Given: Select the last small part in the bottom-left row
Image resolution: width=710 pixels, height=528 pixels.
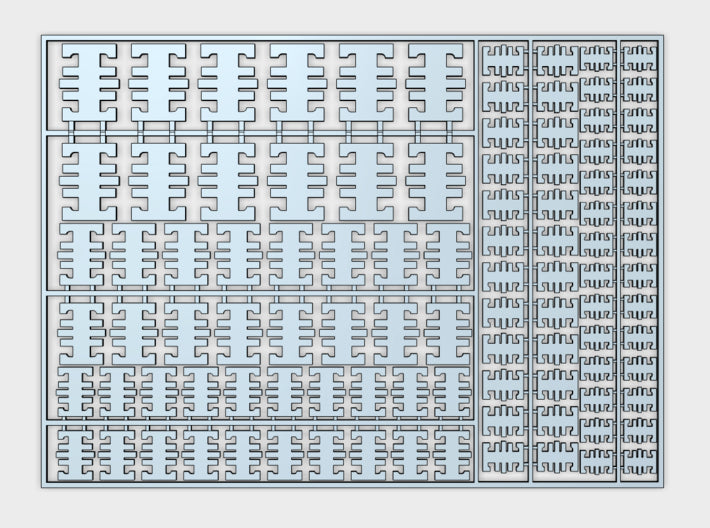Looking at the screenshot, I should (x=452, y=453).
